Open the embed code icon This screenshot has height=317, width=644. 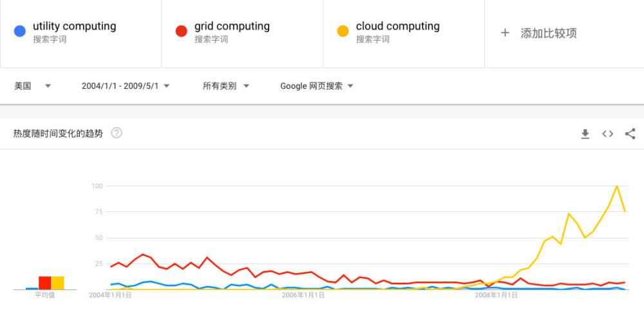[607, 134]
